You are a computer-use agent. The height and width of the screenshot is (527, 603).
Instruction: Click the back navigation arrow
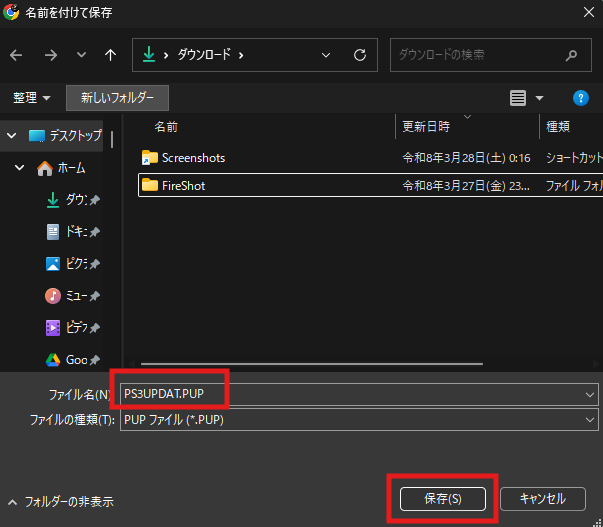click(16, 55)
